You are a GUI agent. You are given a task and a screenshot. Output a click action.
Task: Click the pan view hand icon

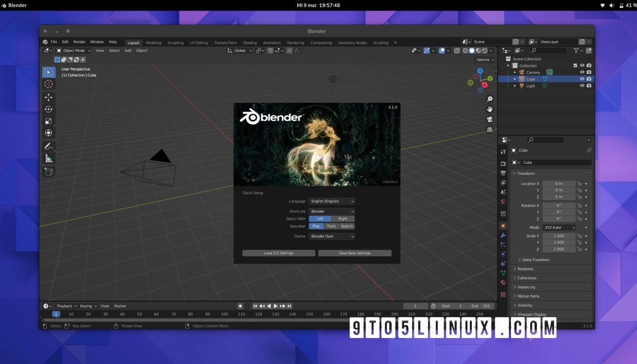tap(490, 109)
